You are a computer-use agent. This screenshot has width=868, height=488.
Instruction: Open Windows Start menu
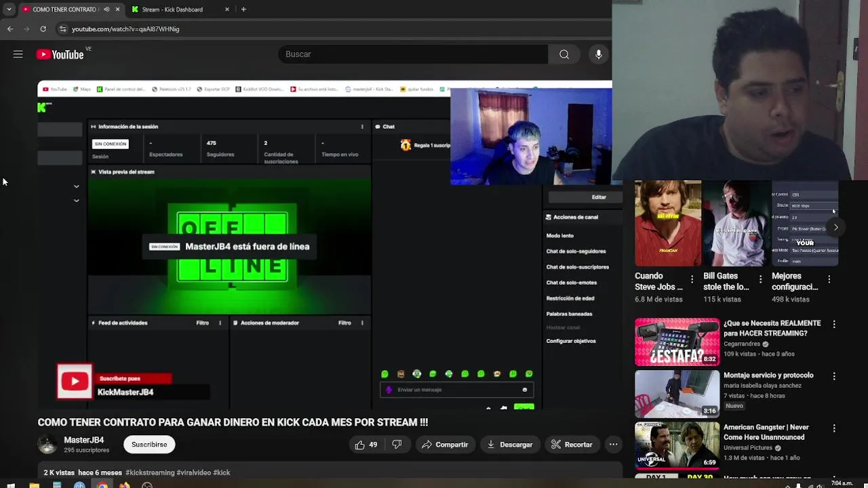(x=10, y=485)
